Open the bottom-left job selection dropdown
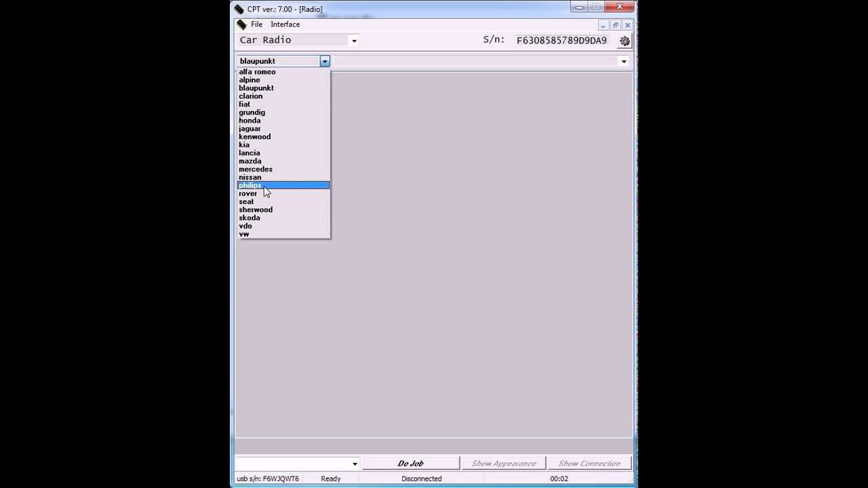 [x=355, y=464]
